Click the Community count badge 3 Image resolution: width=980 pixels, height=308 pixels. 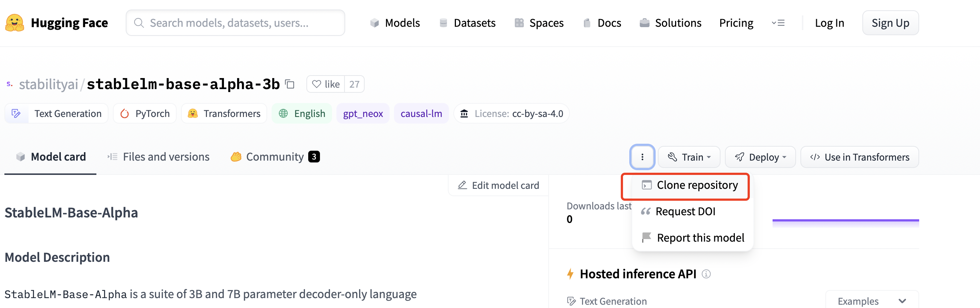[314, 157]
